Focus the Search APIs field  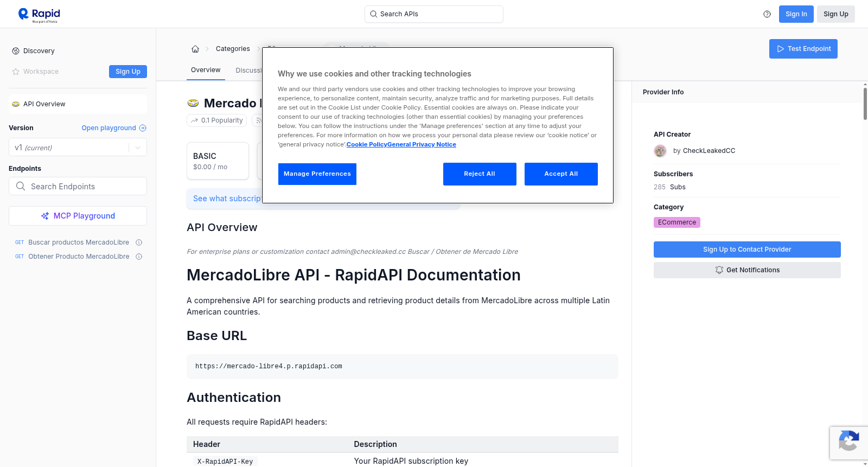coord(434,14)
